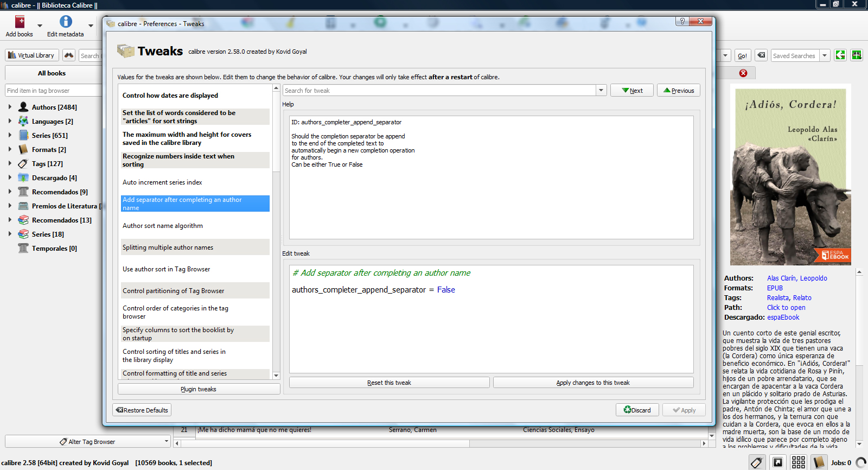Select 'Auto increment series index' tweak
Viewport: 868px width, 470px height.
tap(195, 182)
